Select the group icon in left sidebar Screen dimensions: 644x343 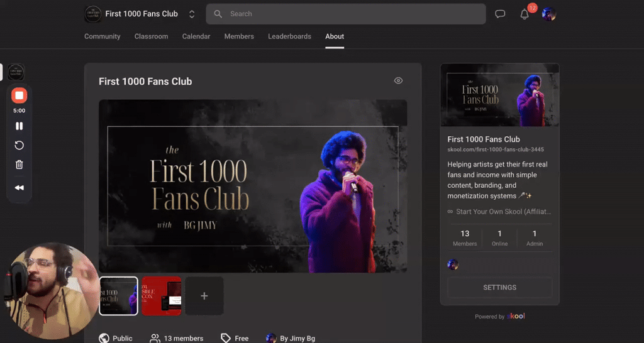(16, 72)
